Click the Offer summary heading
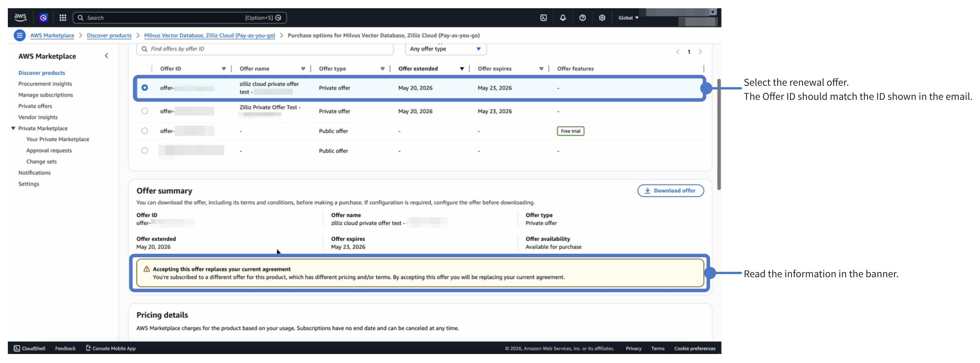The height and width of the screenshot is (363, 980). [x=165, y=191]
